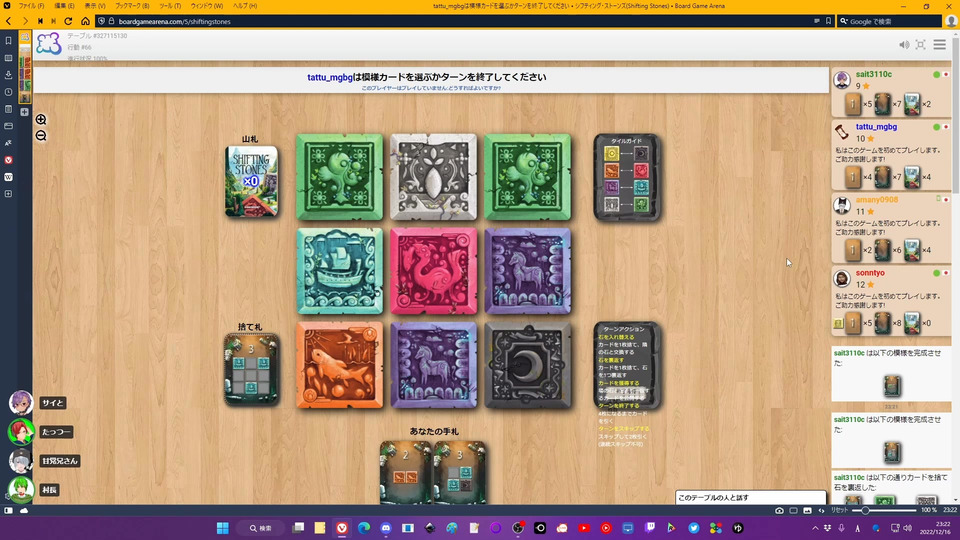Open tattu_mgbg player profile link

coord(876,127)
